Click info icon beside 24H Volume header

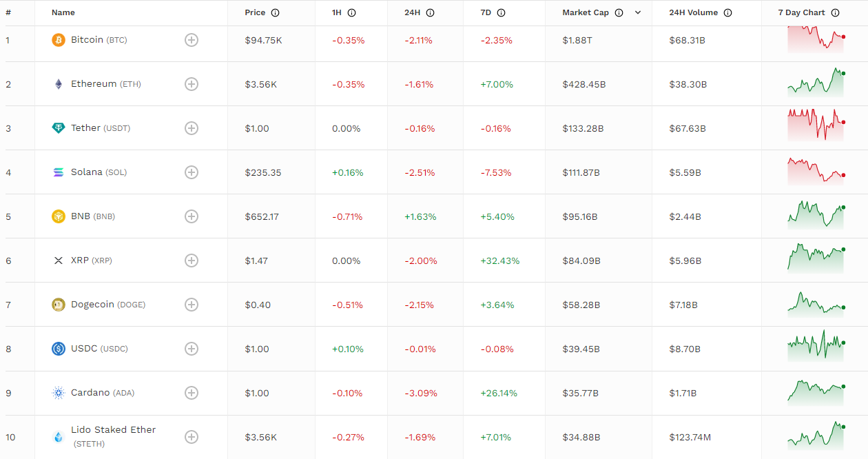pyautogui.click(x=728, y=12)
